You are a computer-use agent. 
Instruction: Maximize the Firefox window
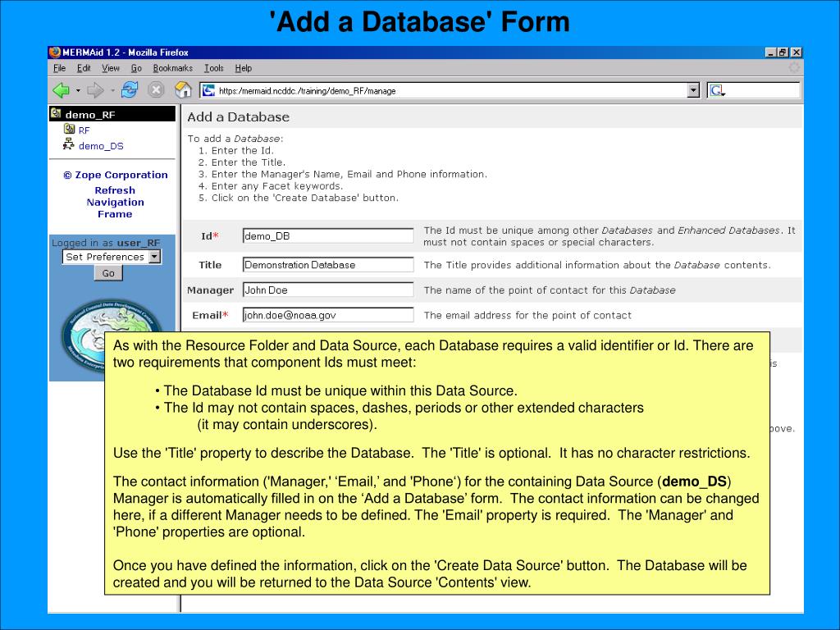(x=783, y=52)
